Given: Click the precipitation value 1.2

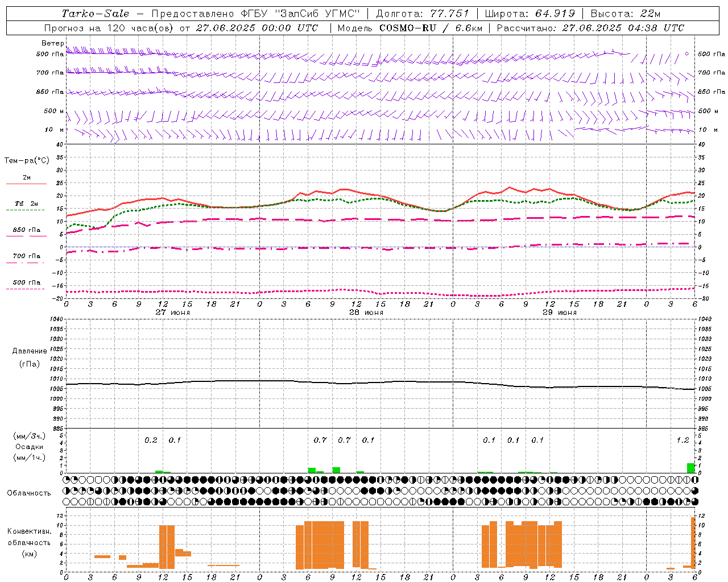Looking at the screenshot, I should [682, 440].
